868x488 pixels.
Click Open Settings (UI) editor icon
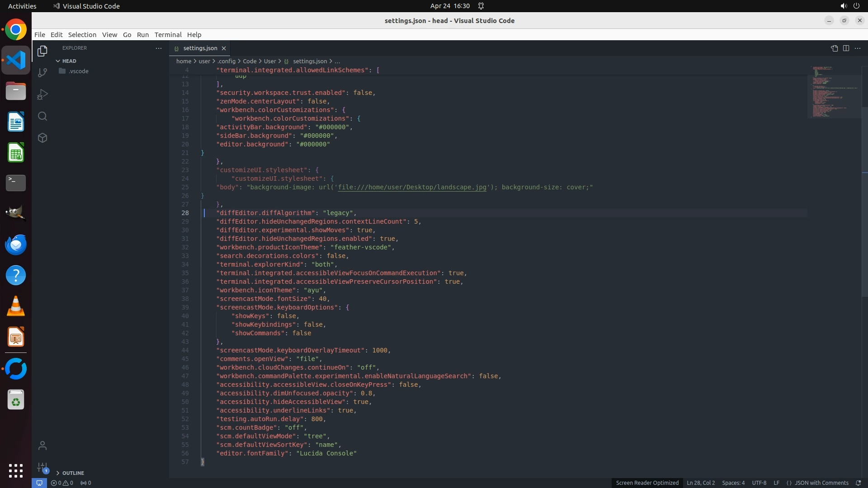834,48
